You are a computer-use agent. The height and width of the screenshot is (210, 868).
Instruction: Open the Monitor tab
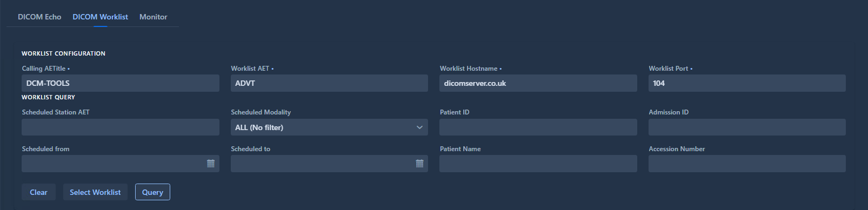click(153, 17)
